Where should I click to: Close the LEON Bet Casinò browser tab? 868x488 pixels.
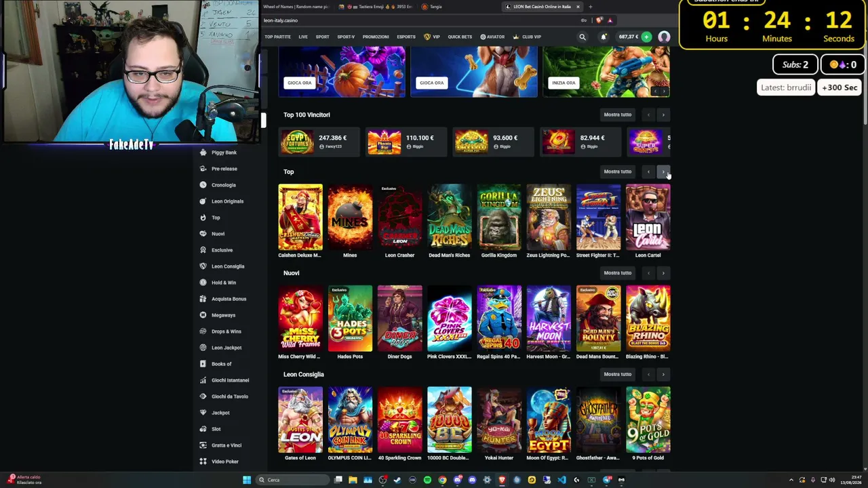tap(578, 7)
